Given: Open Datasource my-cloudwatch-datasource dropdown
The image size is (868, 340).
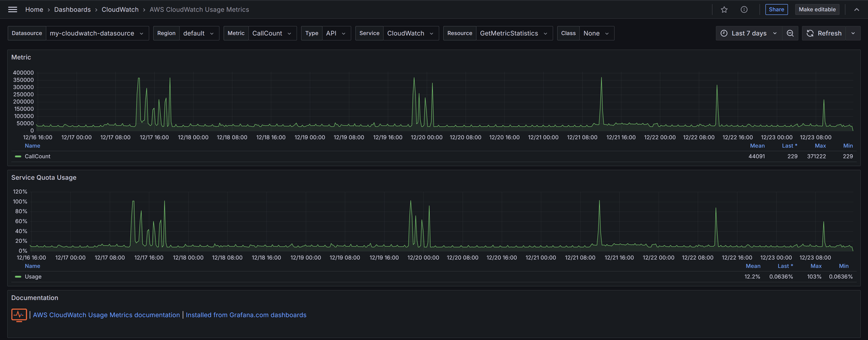Looking at the screenshot, I should (97, 34).
